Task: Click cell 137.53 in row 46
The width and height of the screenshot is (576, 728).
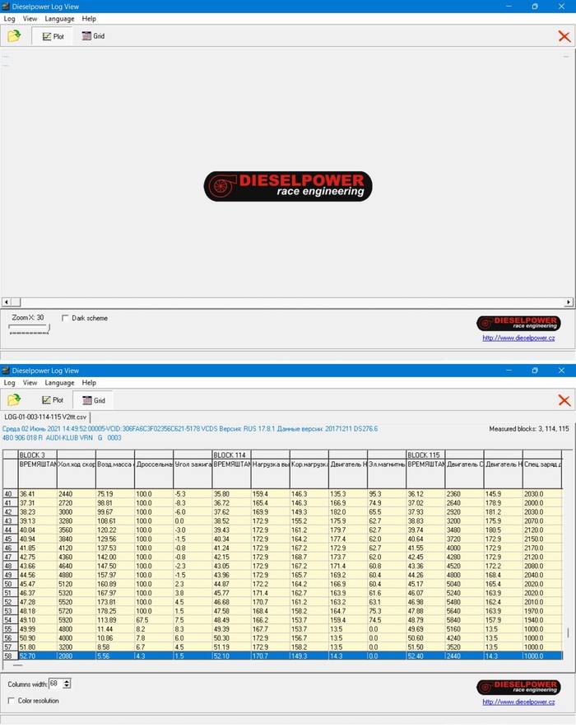Action: (x=115, y=548)
